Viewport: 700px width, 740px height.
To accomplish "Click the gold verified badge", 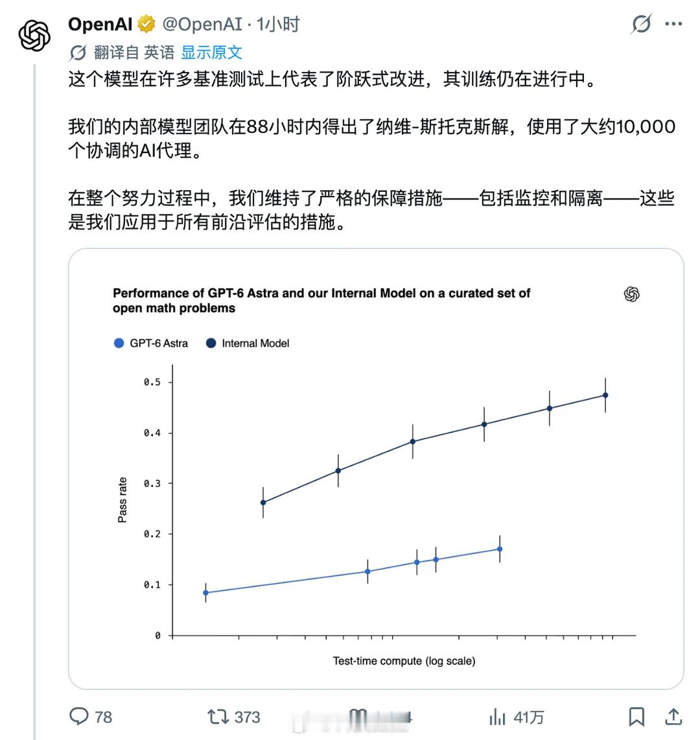I will point(146,24).
